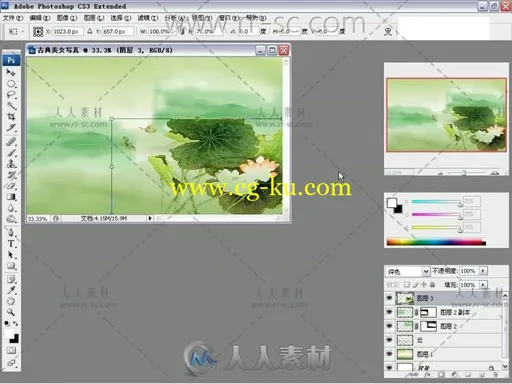The height and width of the screenshot is (384, 512).
Task: Open document status bar arrow menu
Action: click(x=150, y=218)
